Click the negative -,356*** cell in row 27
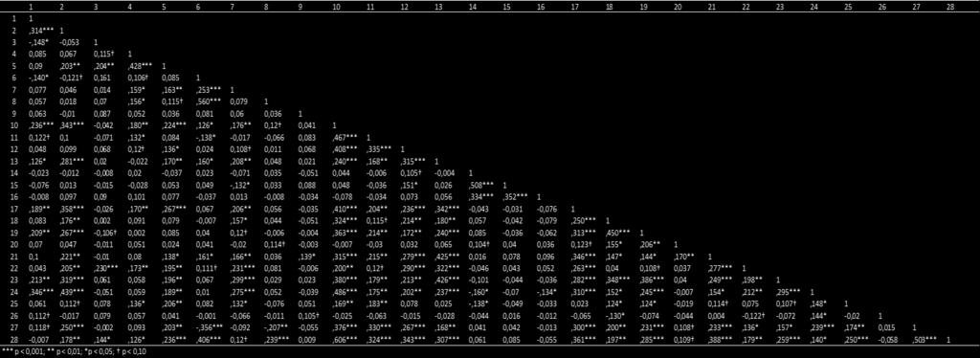Image resolution: width=980 pixels, height=358 pixels. pyautogui.click(x=210, y=327)
